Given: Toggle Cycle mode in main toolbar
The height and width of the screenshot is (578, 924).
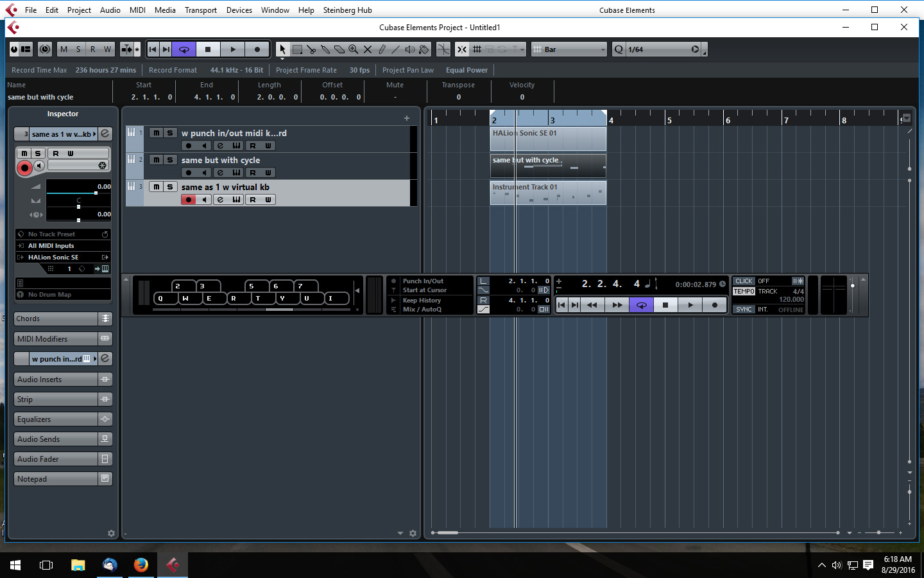Looking at the screenshot, I should (x=184, y=49).
